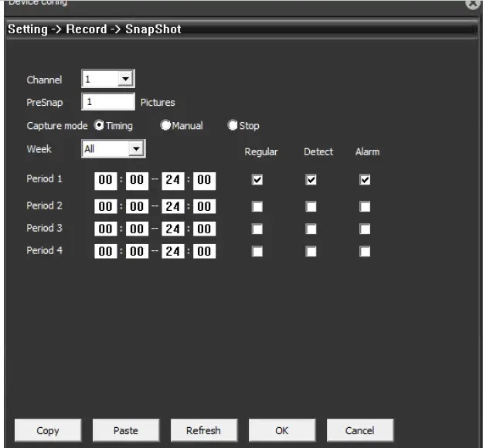Enable Regular for Period 2
The width and height of the screenshot is (483, 448).
tap(257, 206)
